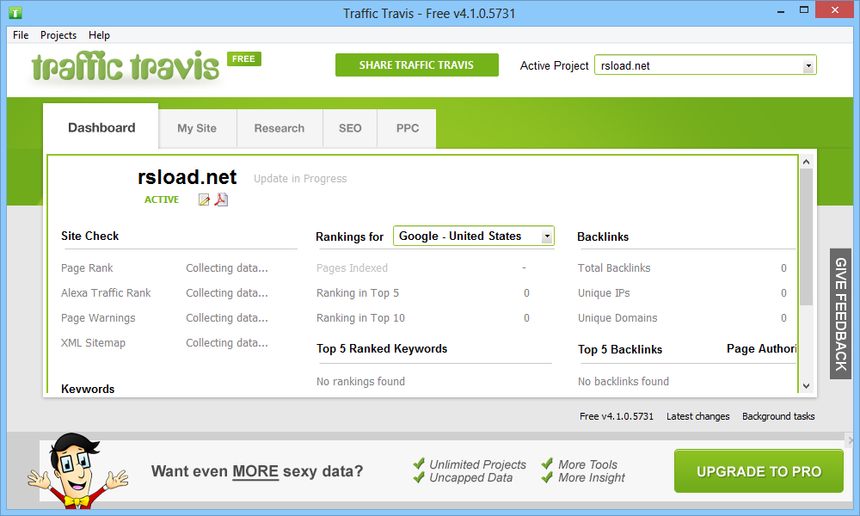Click the Pages Indexed label

(x=352, y=268)
